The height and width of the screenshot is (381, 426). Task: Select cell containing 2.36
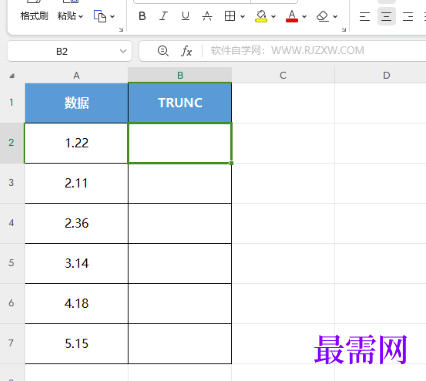point(76,223)
